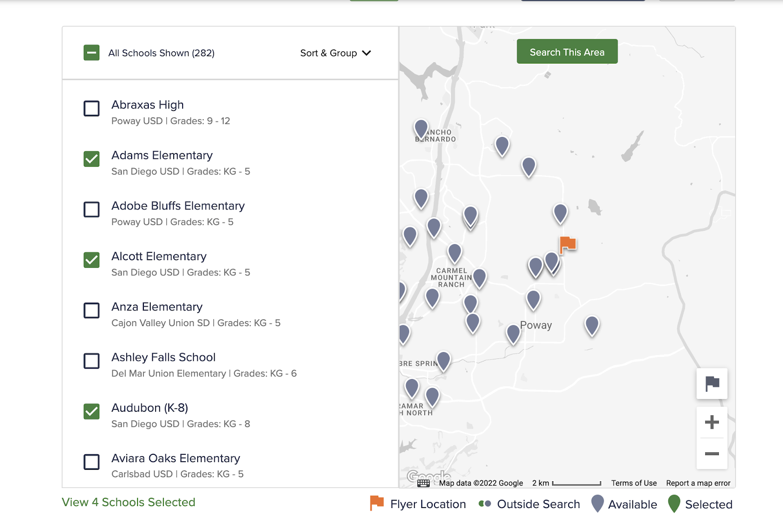Click 'Carlsbad USD | Grades: KG - 5' text

pyautogui.click(x=178, y=474)
